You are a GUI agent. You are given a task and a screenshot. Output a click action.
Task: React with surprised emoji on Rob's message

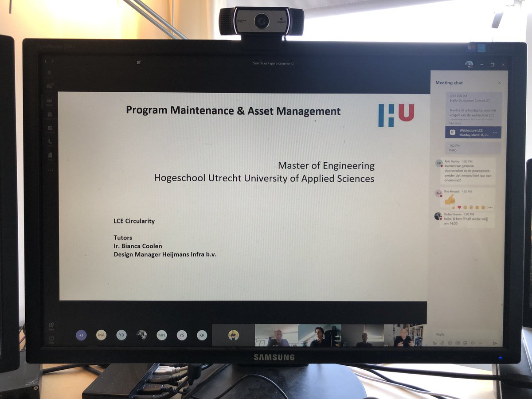(x=472, y=207)
